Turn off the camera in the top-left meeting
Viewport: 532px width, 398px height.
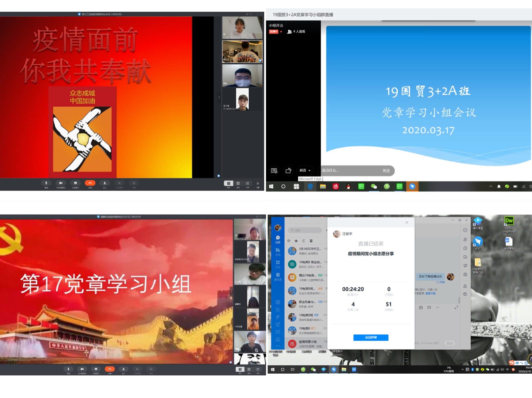(x=61, y=183)
